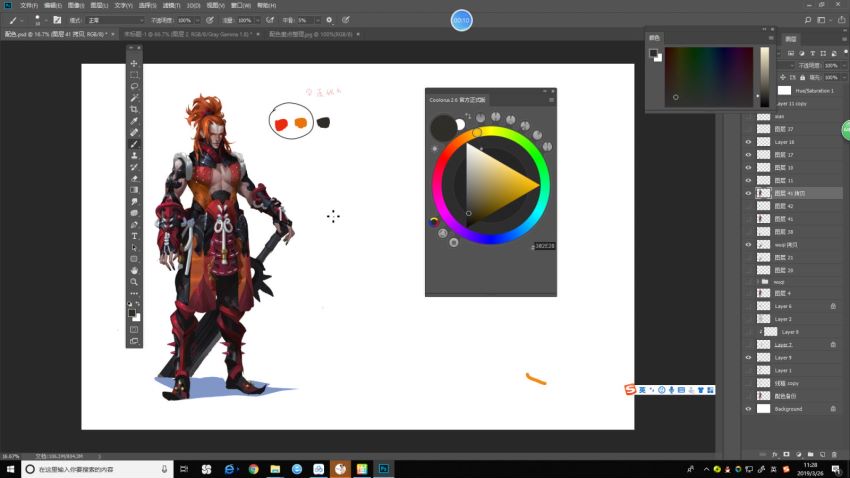Select the Brush tool in toolbox
850x478 pixels.
134,144
